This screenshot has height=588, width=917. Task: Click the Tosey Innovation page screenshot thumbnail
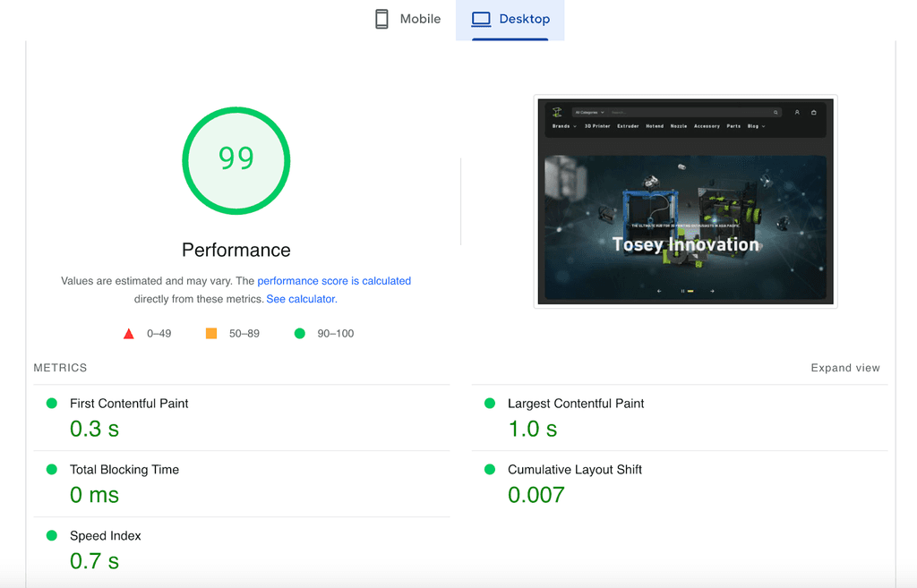(x=685, y=201)
